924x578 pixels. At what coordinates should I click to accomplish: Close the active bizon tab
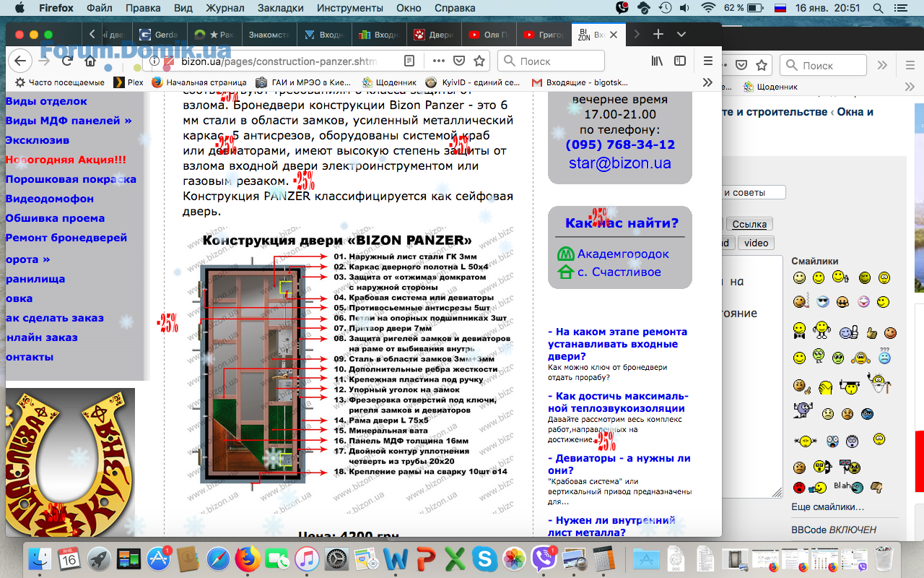tap(614, 35)
